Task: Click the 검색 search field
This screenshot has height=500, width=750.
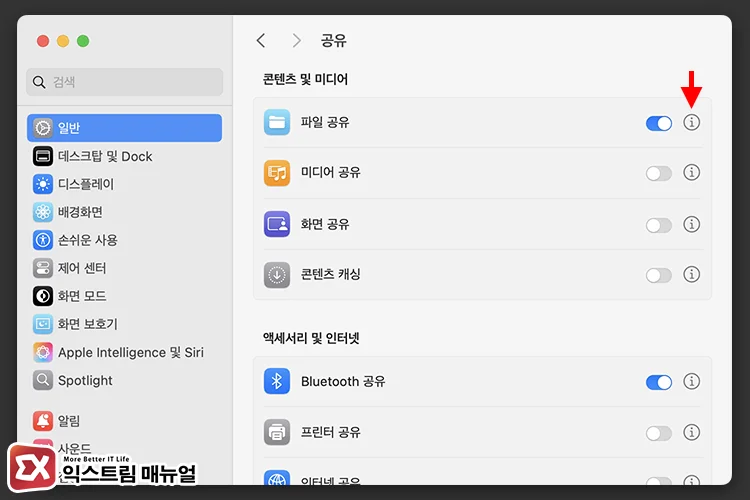Action: (x=124, y=82)
